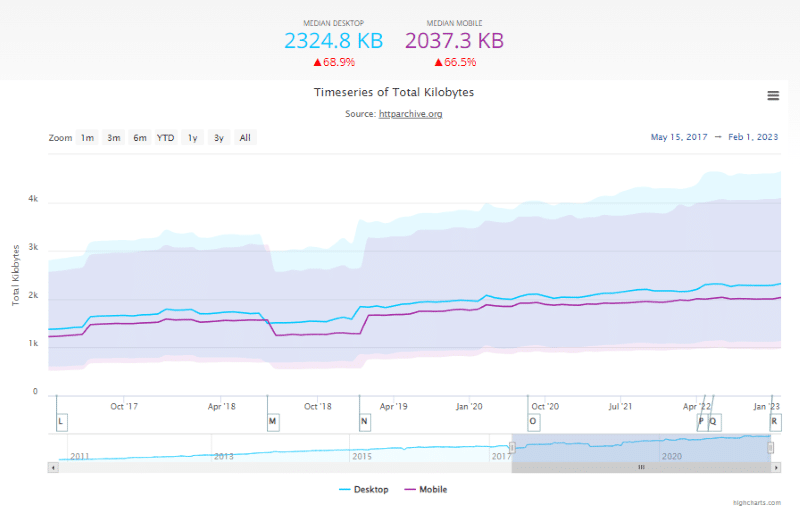The width and height of the screenshot is (800, 506).
Task: Set zoom range to 6m
Action: coord(140,138)
